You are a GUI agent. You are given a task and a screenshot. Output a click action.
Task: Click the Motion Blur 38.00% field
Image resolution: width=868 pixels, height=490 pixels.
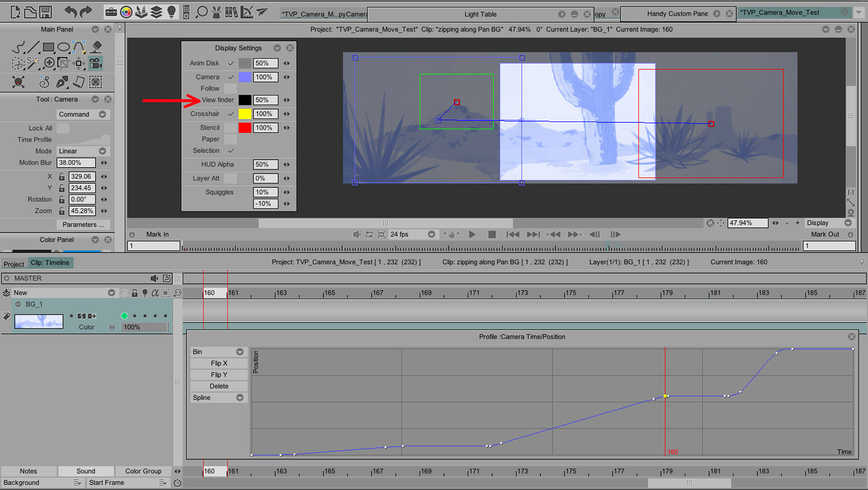point(76,163)
